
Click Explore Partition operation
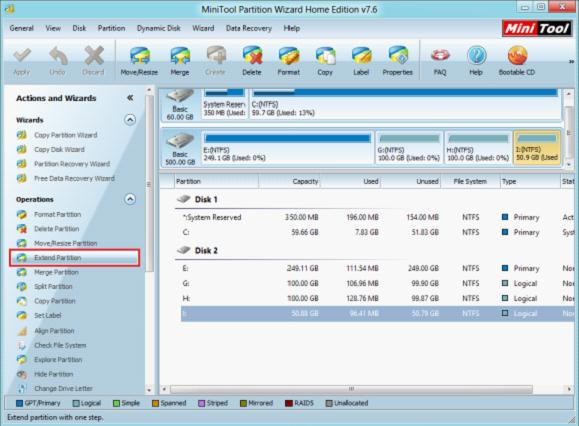[x=58, y=360]
